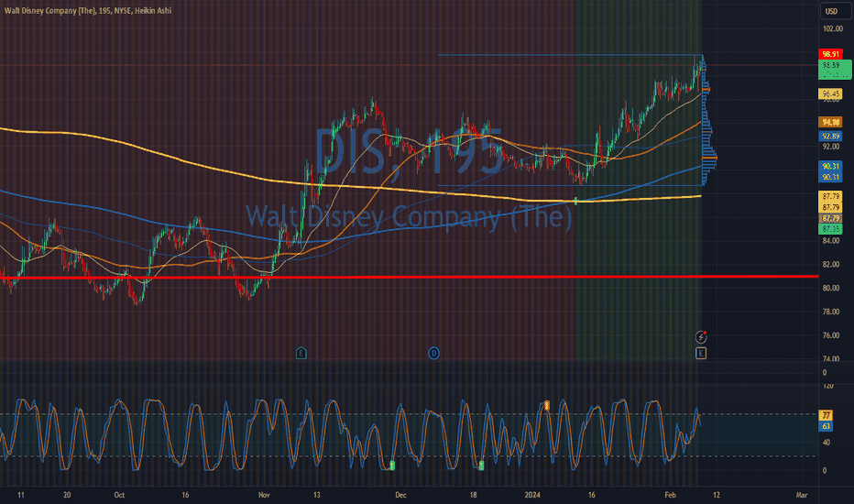This screenshot has width=854, height=504.
Task: Select the blue 92.89 price label
Action: [x=830, y=137]
